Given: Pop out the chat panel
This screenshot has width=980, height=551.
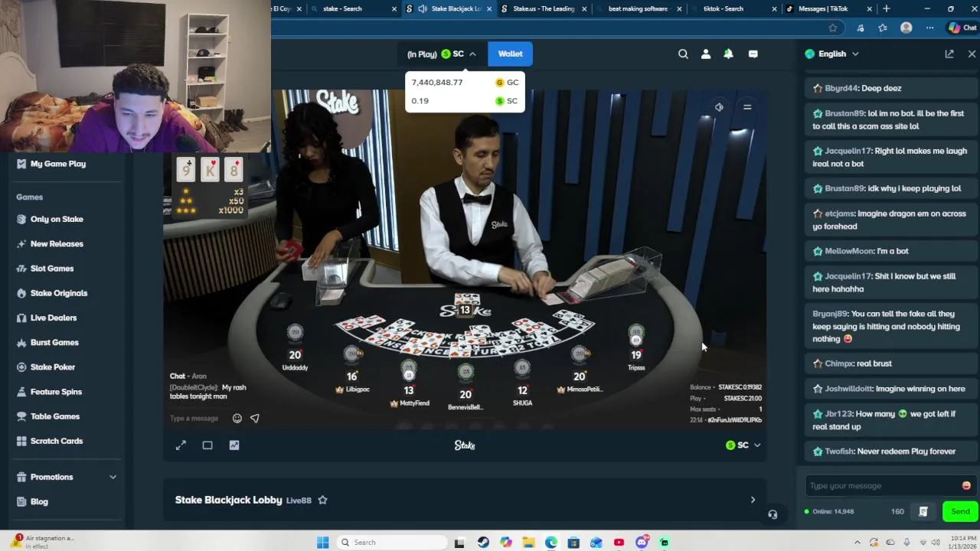Looking at the screenshot, I should tap(949, 54).
